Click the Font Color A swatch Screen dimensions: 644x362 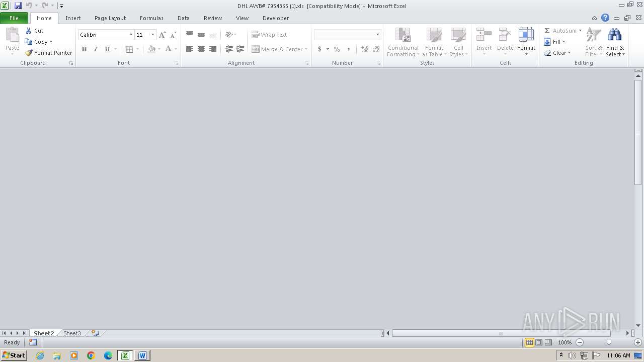[168, 49]
